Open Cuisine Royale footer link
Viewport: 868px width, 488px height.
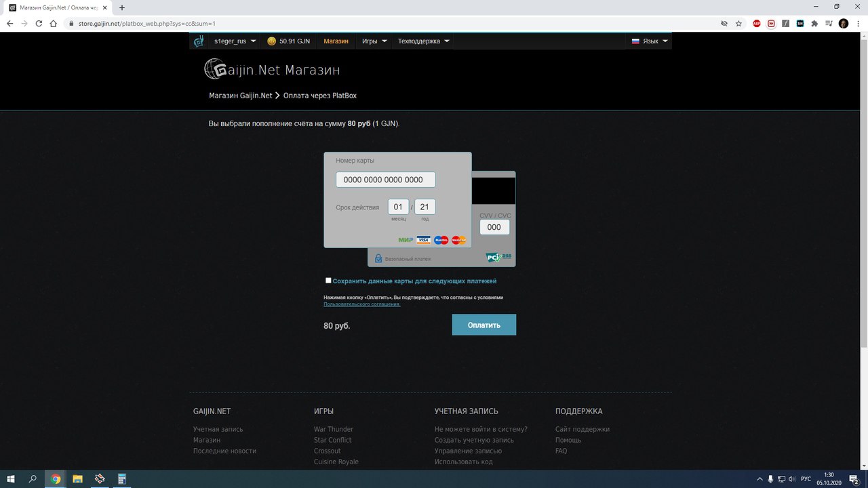point(336,462)
